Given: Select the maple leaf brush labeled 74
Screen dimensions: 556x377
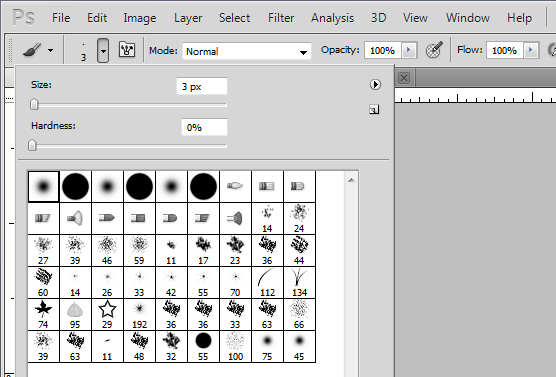Looking at the screenshot, I should point(43,314).
